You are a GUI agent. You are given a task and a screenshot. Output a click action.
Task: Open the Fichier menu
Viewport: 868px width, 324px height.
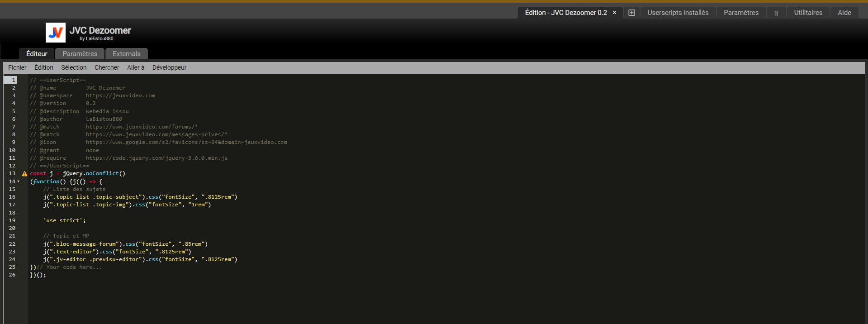pyautogui.click(x=17, y=67)
